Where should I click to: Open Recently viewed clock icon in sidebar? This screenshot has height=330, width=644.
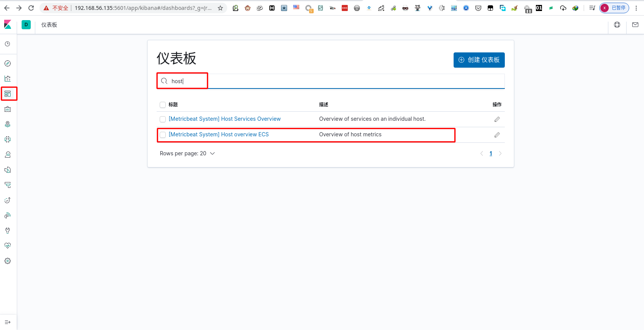[x=8, y=44]
